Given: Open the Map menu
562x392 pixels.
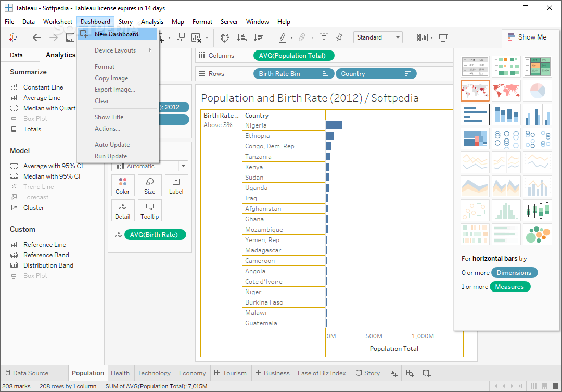Looking at the screenshot, I should [x=178, y=21].
